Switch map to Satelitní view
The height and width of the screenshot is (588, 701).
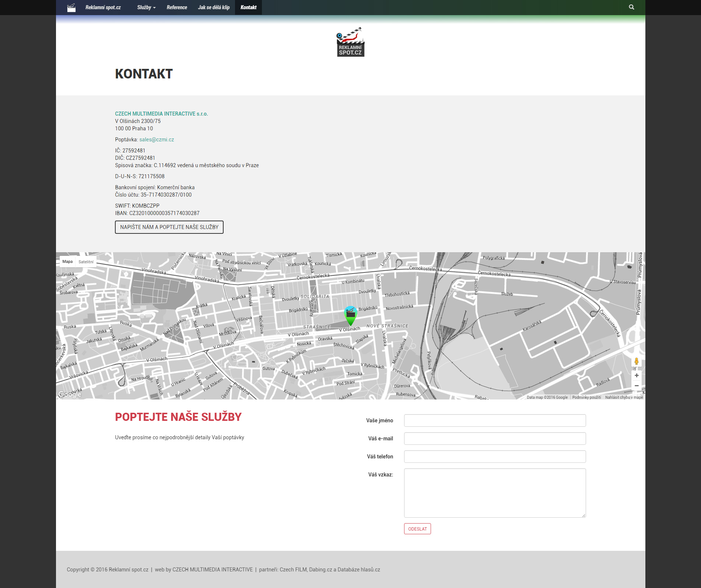86,262
